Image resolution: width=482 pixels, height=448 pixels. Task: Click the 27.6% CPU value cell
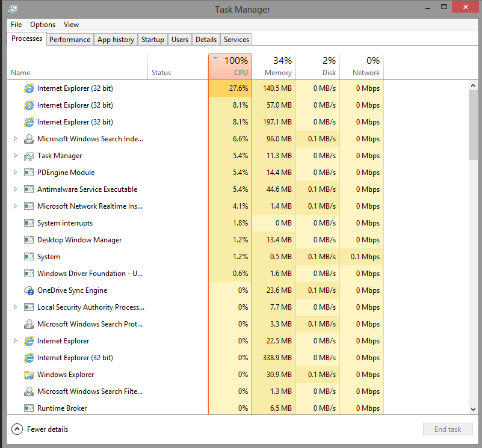tap(230, 88)
